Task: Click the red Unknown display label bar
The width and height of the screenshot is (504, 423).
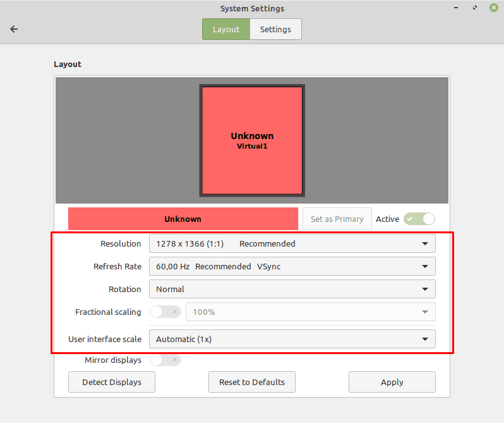Action: pyautogui.click(x=183, y=219)
